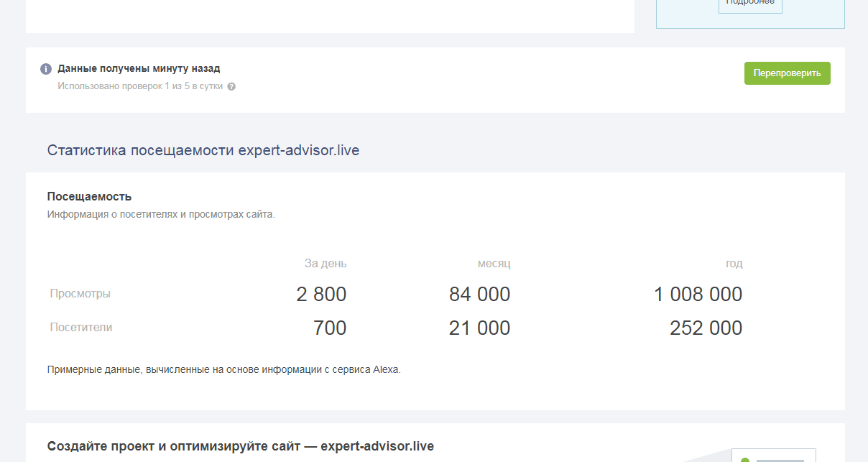Click the yearly views value 1 008 000
The image size is (868, 462).
[698, 295]
